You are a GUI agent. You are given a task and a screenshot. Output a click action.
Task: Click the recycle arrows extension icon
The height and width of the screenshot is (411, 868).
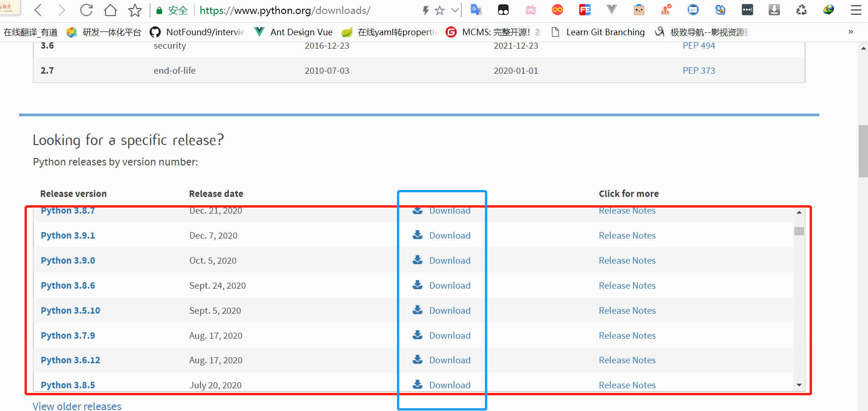(x=802, y=10)
